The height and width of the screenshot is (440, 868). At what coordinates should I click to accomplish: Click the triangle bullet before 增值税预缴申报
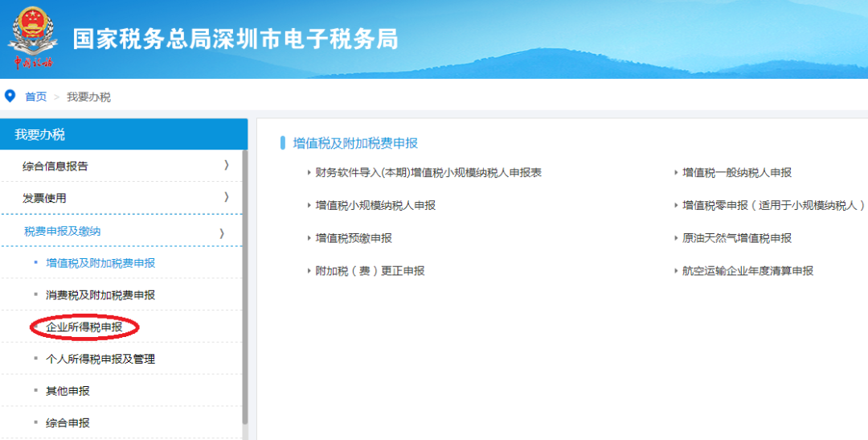pyautogui.click(x=309, y=238)
